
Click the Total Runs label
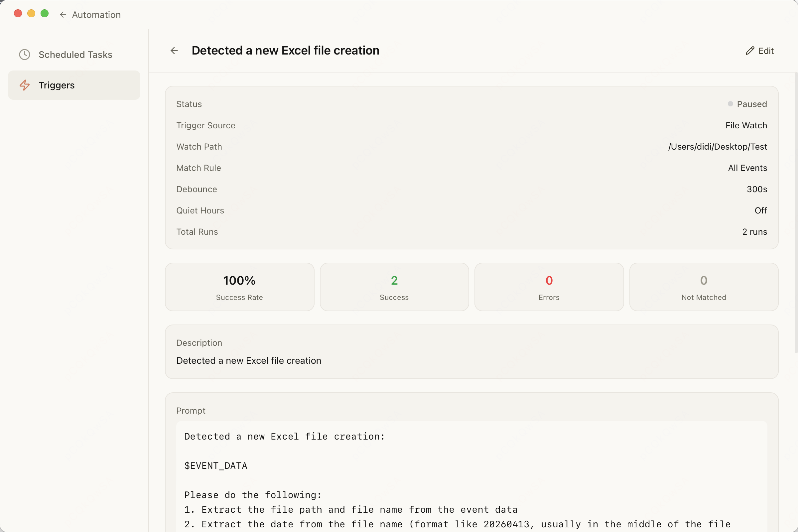point(197,232)
